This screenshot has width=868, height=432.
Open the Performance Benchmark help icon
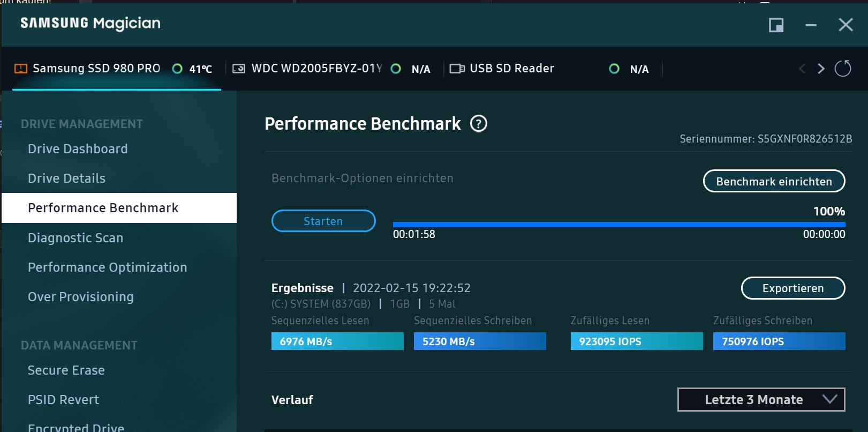pyautogui.click(x=478, y=124)
